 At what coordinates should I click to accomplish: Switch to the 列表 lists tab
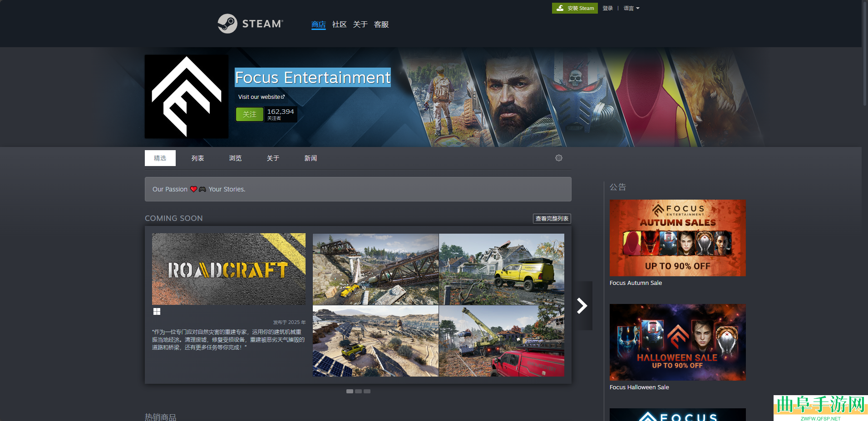point(198,158)
